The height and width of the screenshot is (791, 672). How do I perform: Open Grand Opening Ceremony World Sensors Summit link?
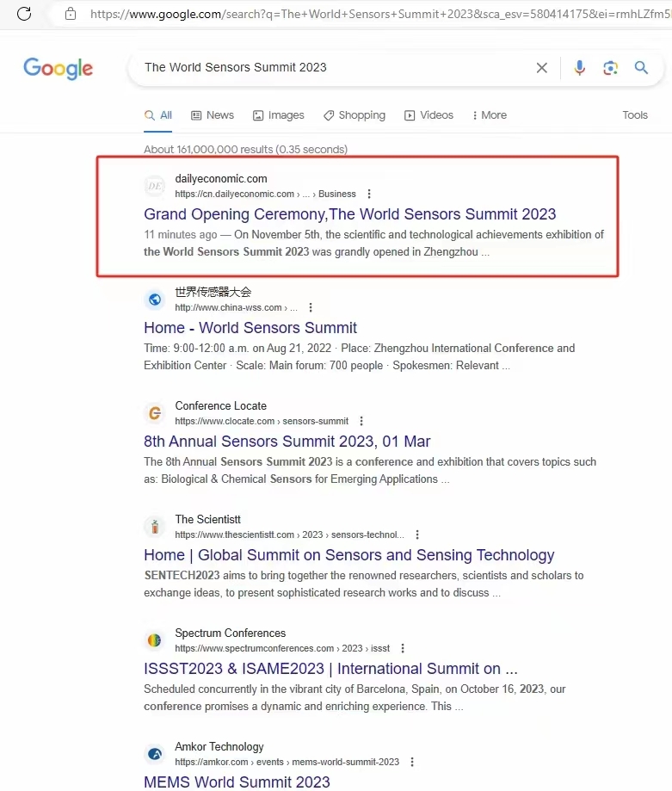349,214
